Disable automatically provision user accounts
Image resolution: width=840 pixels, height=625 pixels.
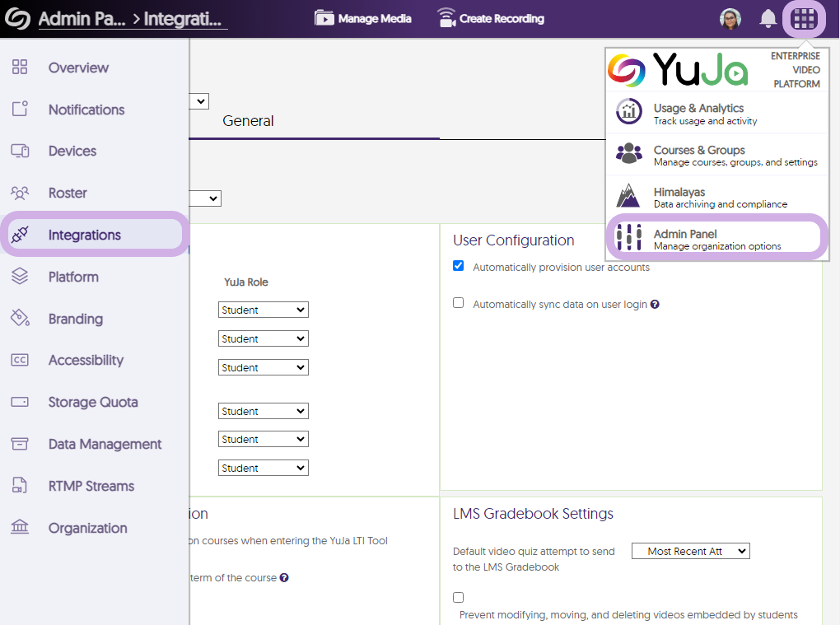(x=459, y=266)
